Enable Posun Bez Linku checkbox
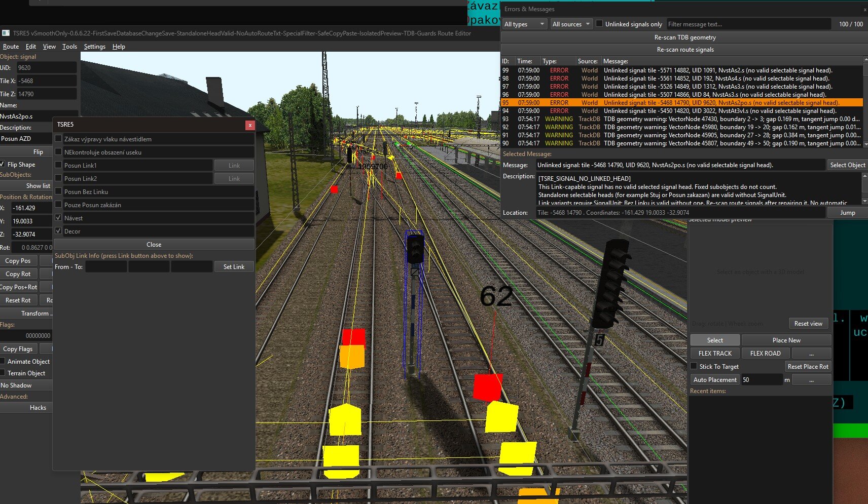 pos(58,191)
